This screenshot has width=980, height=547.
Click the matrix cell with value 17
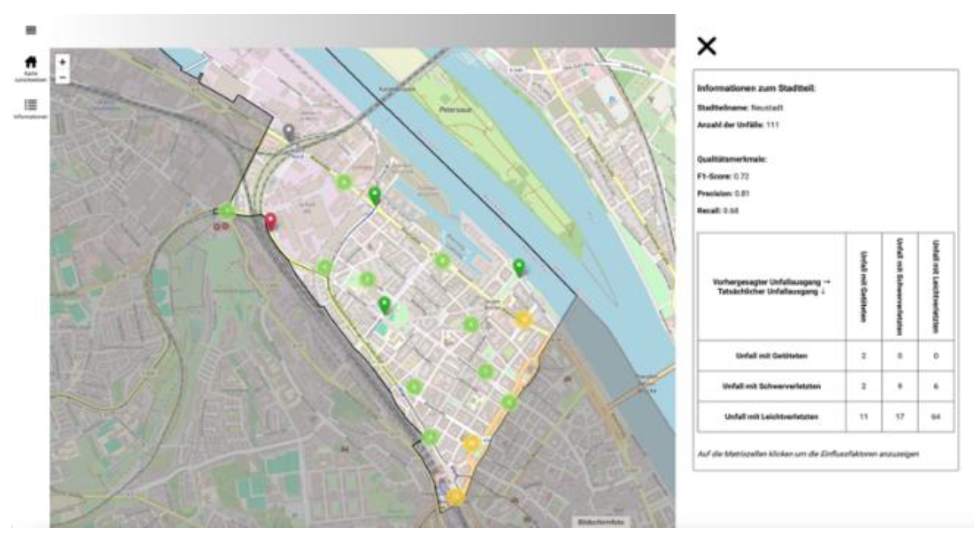tap(899, 416)
